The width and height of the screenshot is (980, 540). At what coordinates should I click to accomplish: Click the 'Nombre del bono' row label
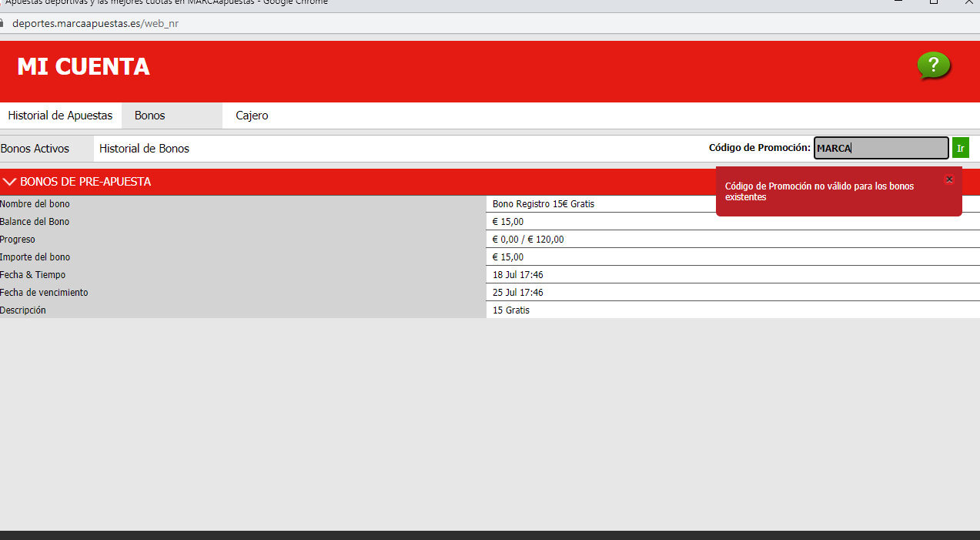coord(35,204)
